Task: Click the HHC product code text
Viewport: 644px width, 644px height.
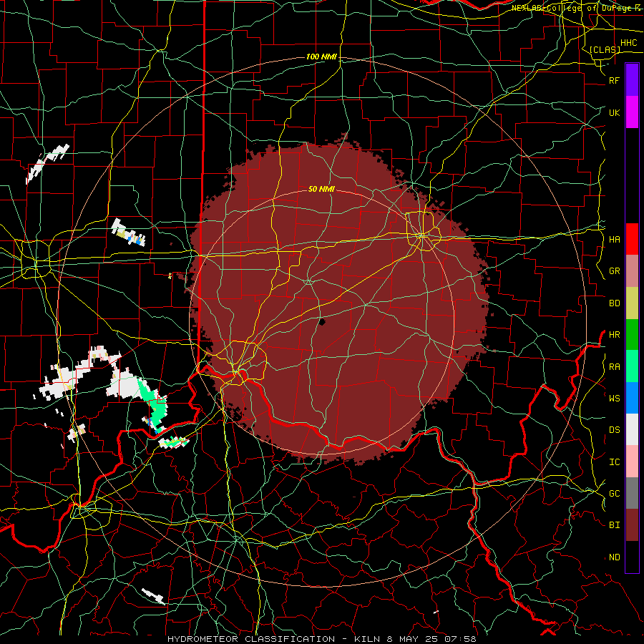Action: point(628,43)
